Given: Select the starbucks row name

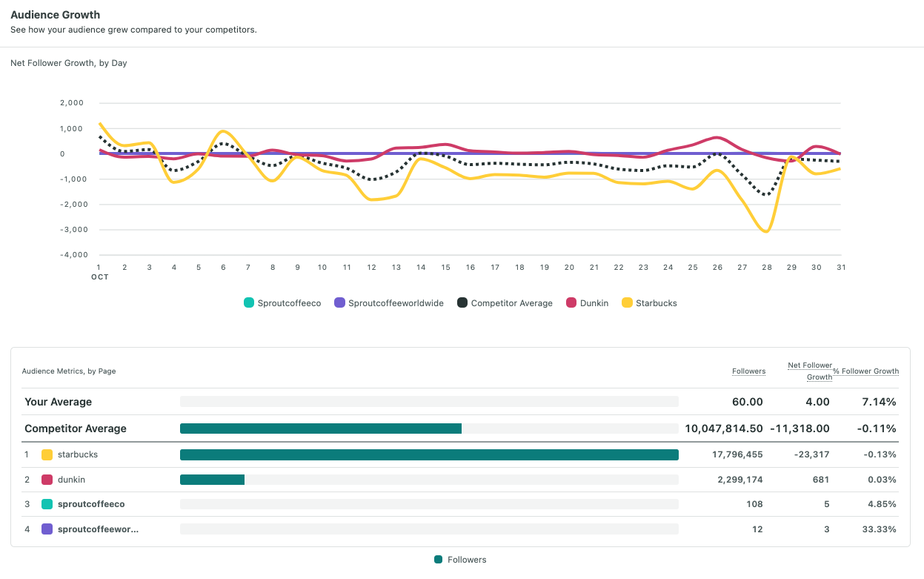Looking at the screenshot, I should 78,454.
